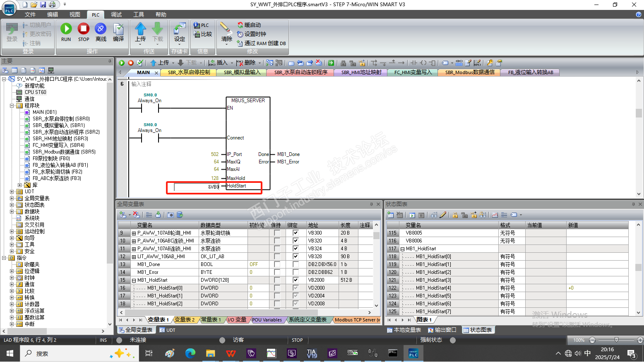The height and width of the screenshot is (362, 644).
Task: Toggle 绑定 checkbox for the MB1_HoldStart DWORD[128] row
Action: click(296, 280)
